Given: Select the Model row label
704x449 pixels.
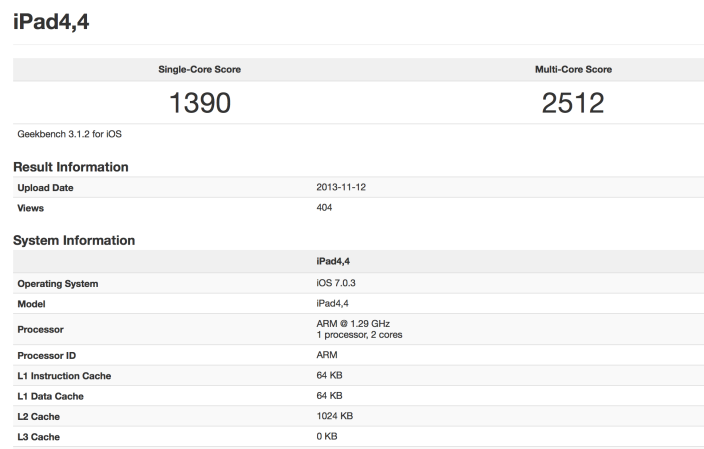Looking at the screenshot, I should tap(32, 303).
